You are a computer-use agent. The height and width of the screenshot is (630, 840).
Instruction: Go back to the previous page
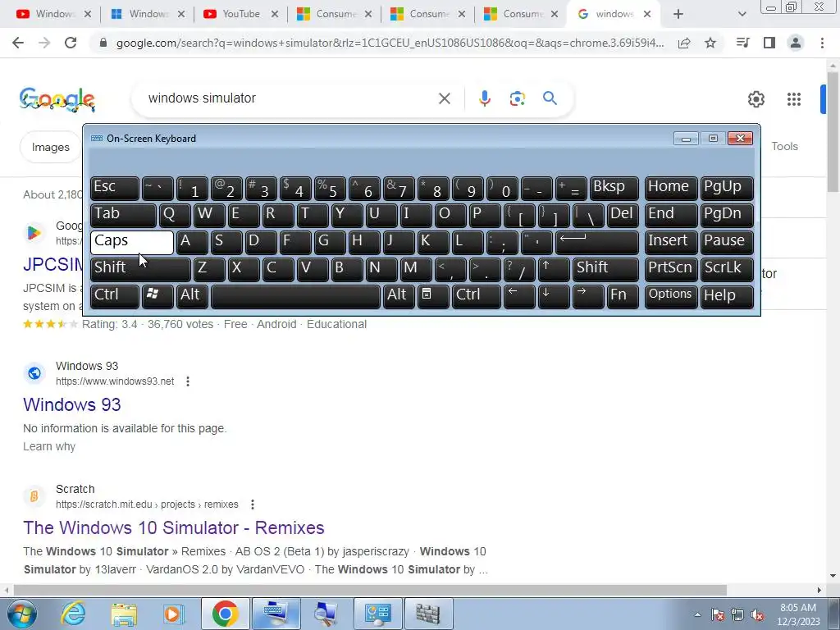click(x=18, y=43)
